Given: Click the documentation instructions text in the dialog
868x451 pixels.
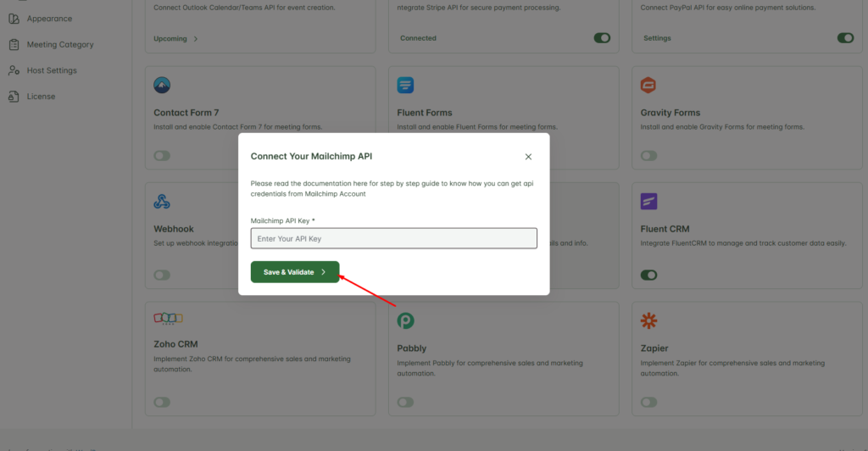Looking at the screenshot, I should point(392,189).
